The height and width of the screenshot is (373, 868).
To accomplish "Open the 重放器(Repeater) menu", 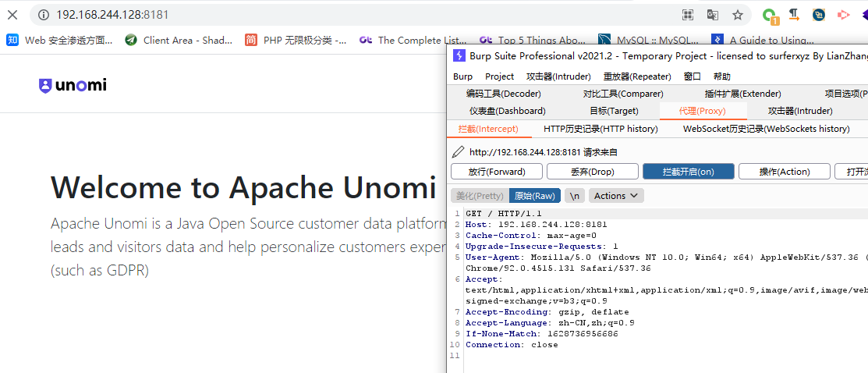I will point(637,76).
